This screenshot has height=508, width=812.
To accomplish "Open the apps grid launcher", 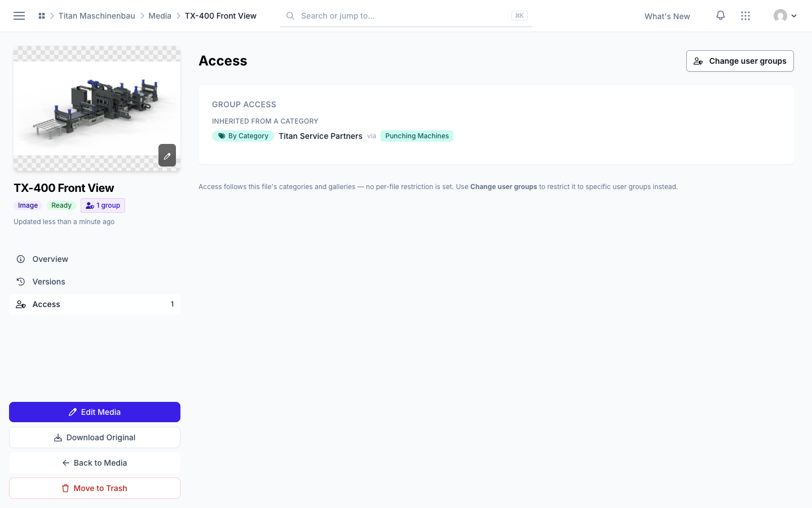I will pos(745,16).
